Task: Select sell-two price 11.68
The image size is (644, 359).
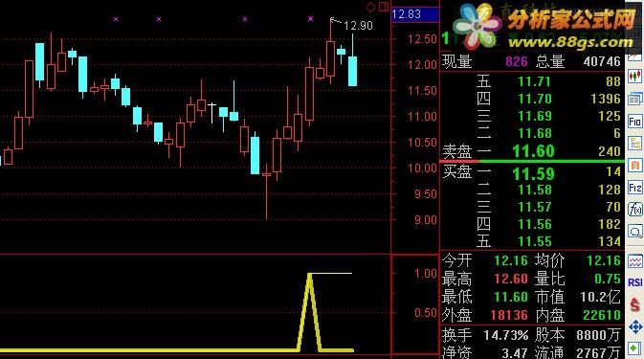Action: coord(534,133)
